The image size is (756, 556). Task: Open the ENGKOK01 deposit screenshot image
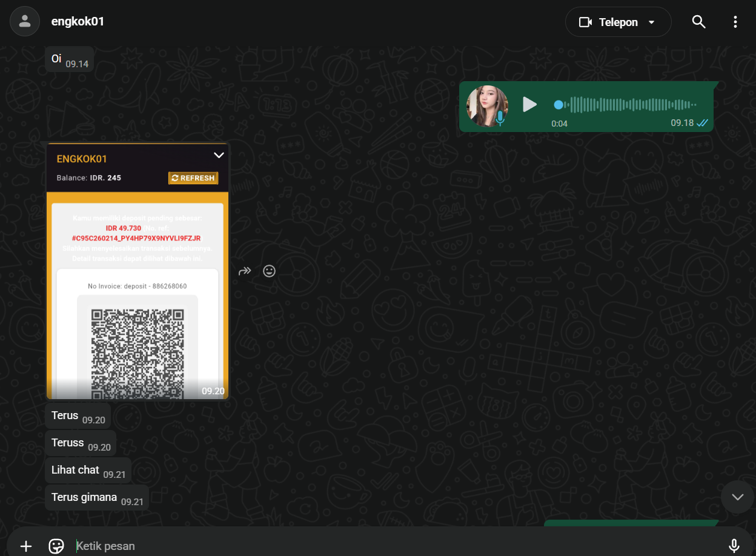point(138,271)
